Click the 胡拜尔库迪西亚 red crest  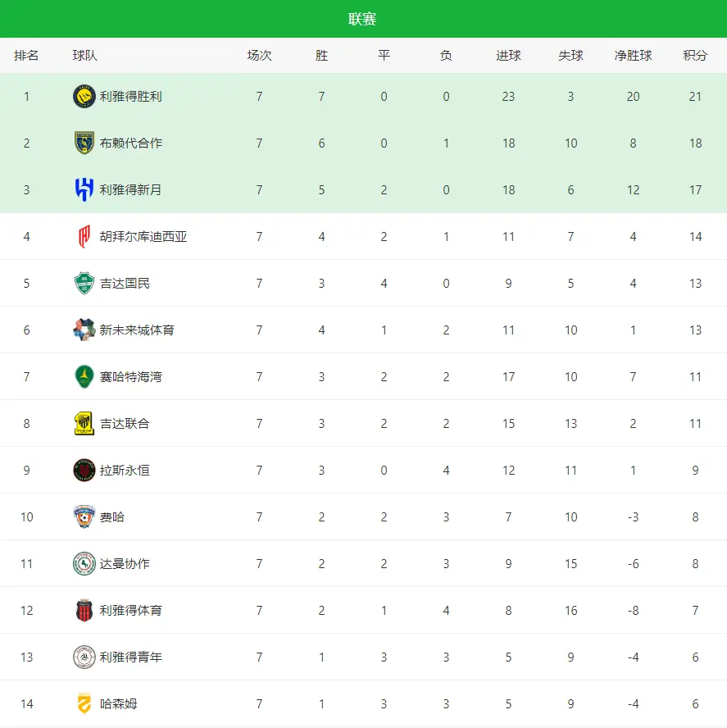point(84,236)
